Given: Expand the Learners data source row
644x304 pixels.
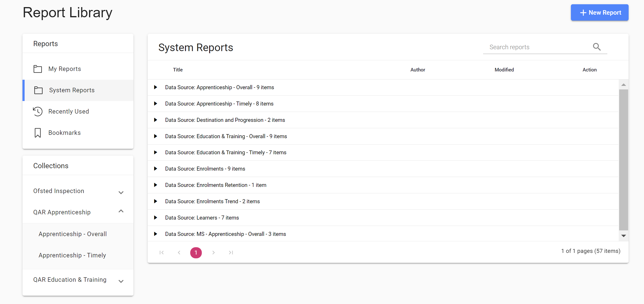Looking at the screenshot, I should pyautogui.click(x=155, y=217).
